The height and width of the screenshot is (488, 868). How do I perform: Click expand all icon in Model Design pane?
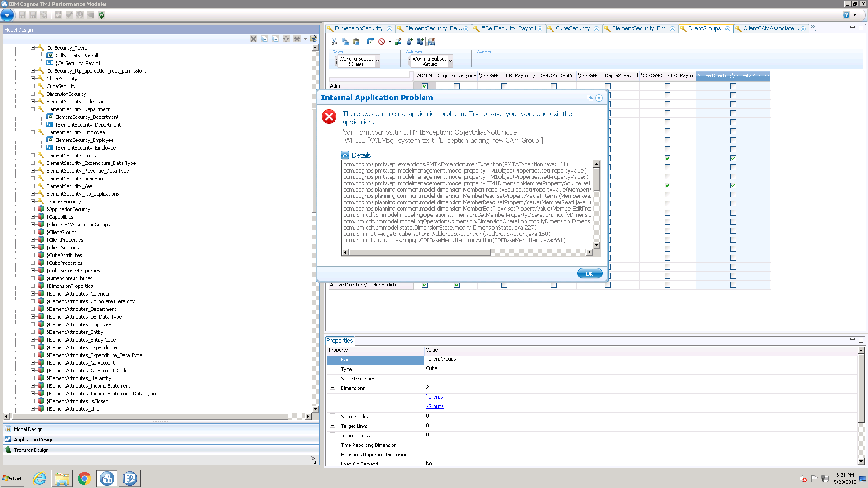coord(264,39)
